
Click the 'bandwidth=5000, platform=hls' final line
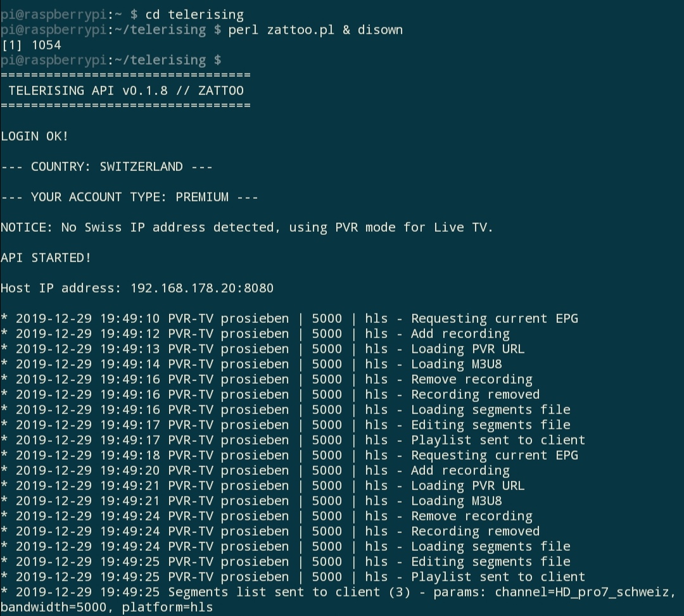click(x=107, y=607)
